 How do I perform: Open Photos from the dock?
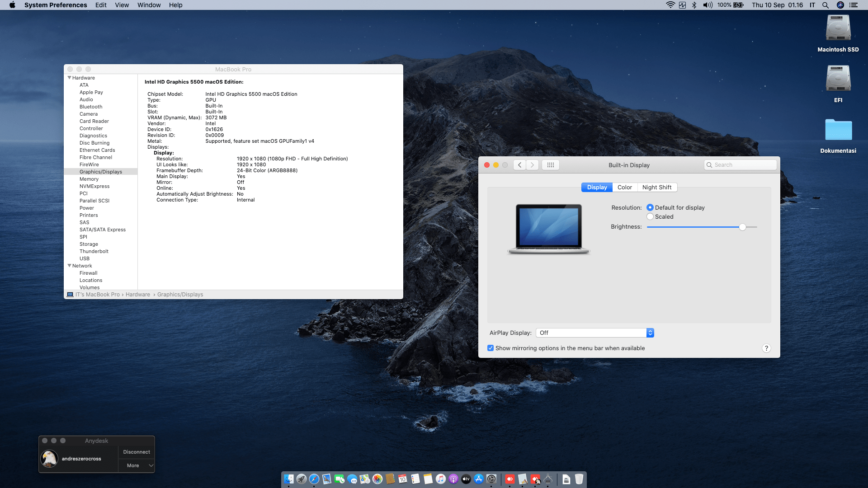pyautogui.click(x=377, y=479)
